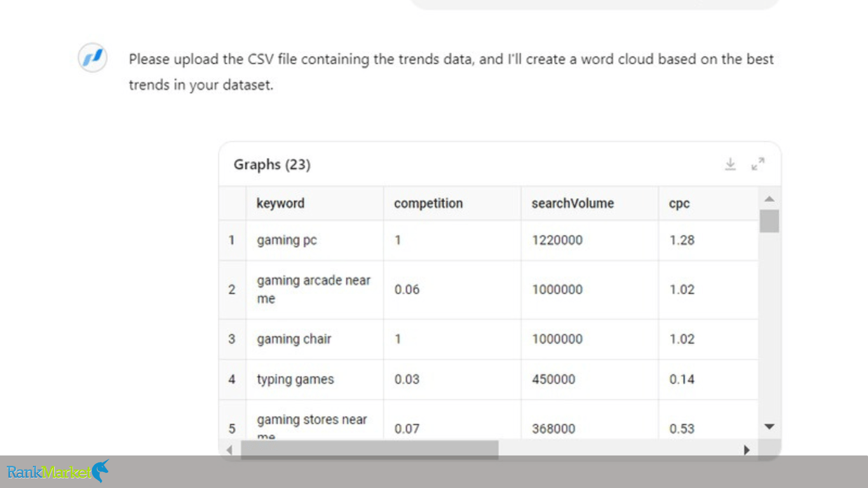Click search volume 450000 cell
The width and height of the screenshot is (868, 488).
590,379
